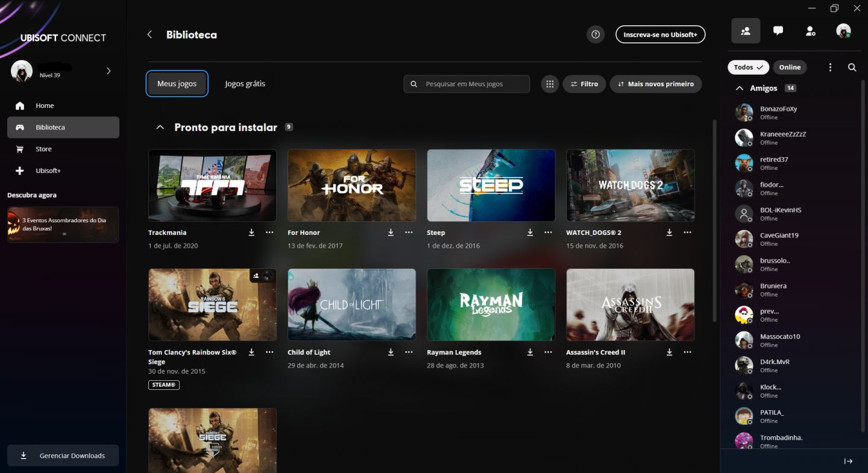Download Trackmania with its download icon
This screenshot has width=868, height=473.
coord(251,233)
